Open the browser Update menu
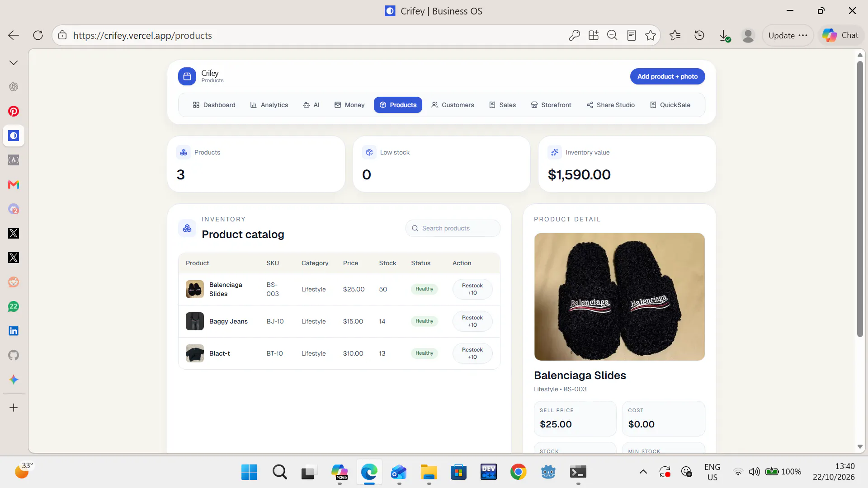 [788, 35]
